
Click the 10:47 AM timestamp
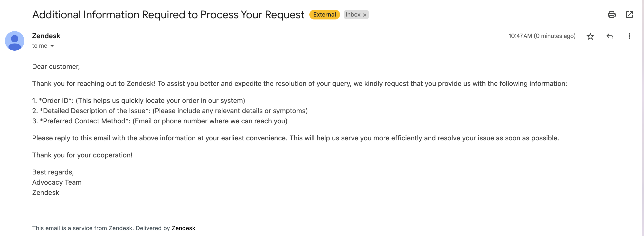(x=542, y=36)
